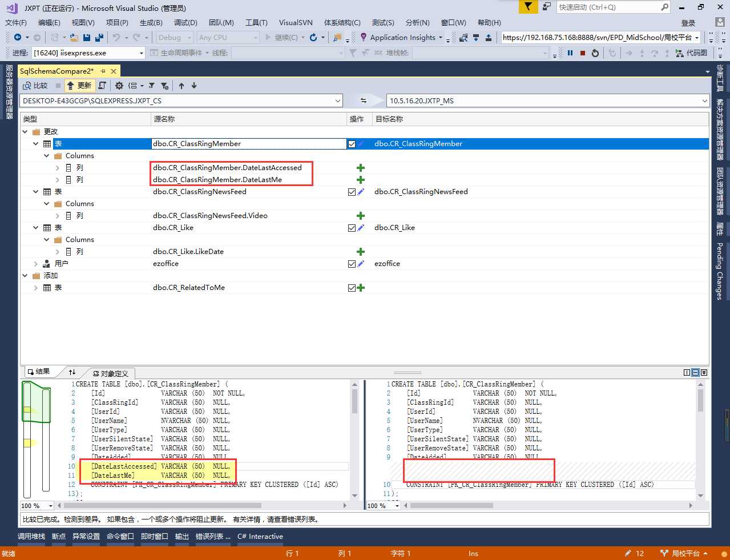The image size is (730, 560).
Task: Switch to the 对象定义 tab
Action: point(110,373)
